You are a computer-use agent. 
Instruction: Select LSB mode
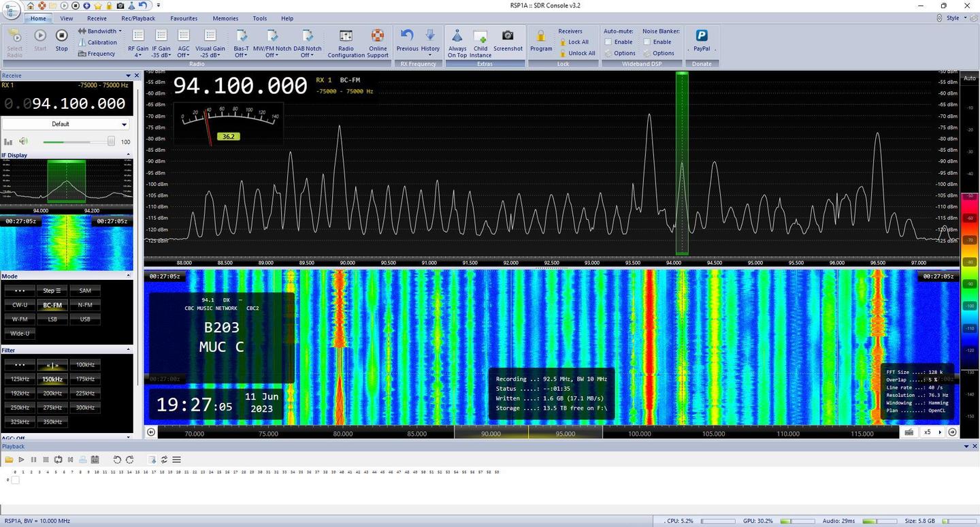[52, 319]
